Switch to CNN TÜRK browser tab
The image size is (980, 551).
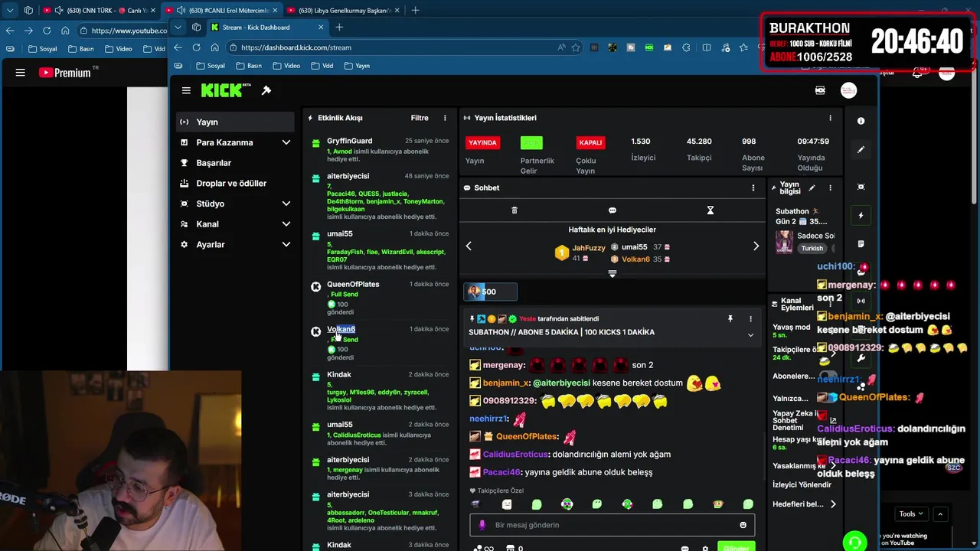point(98,10)
